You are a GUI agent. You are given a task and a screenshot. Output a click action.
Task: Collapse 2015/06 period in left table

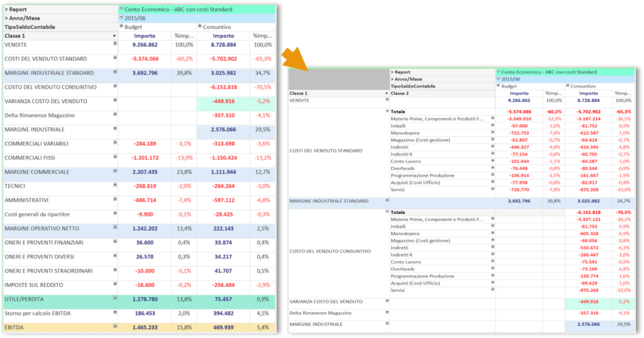pos(121,18)
